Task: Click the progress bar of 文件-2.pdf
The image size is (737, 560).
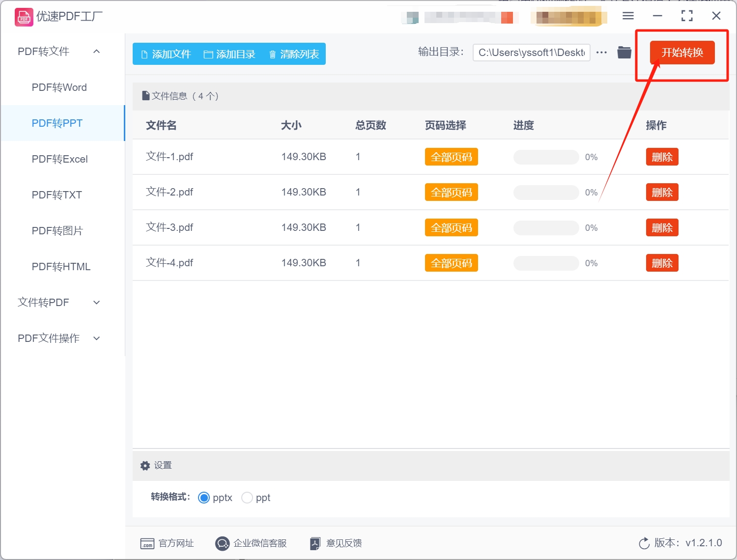Action: (546, 193)
